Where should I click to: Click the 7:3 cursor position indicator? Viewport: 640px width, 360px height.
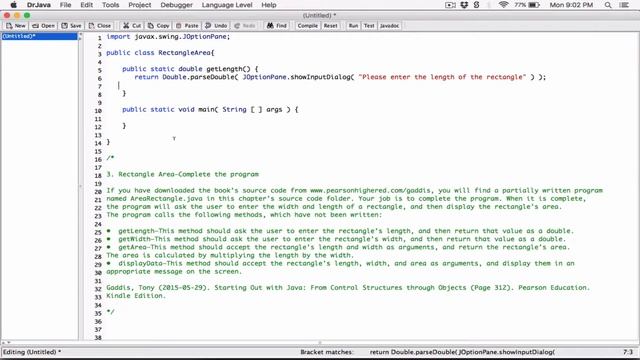(628, 352)
